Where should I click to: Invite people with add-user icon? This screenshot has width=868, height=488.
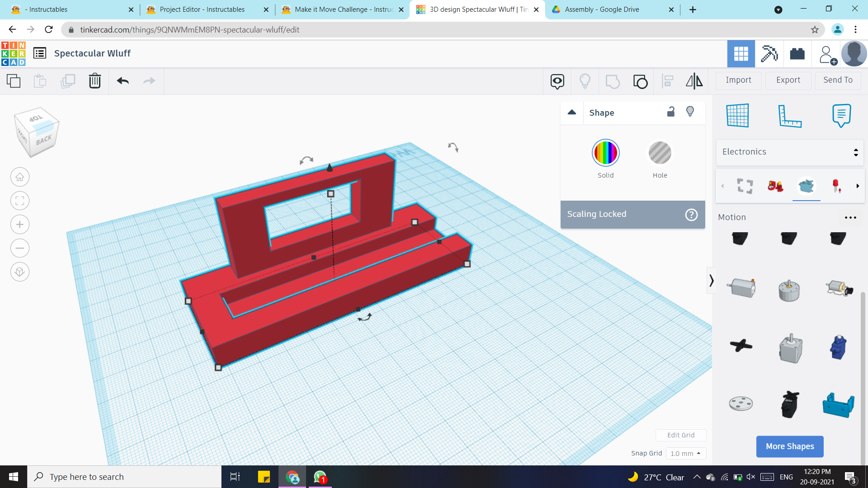(827, 55)
